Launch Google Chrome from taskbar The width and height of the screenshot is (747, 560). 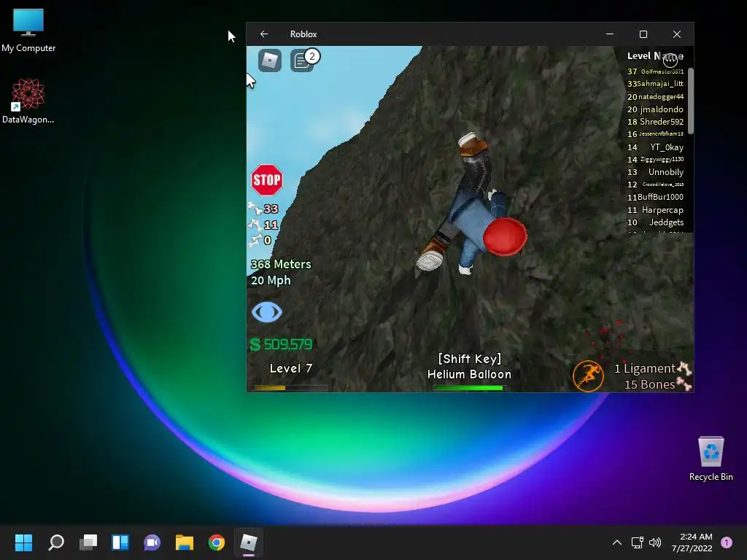click(216, 542)
